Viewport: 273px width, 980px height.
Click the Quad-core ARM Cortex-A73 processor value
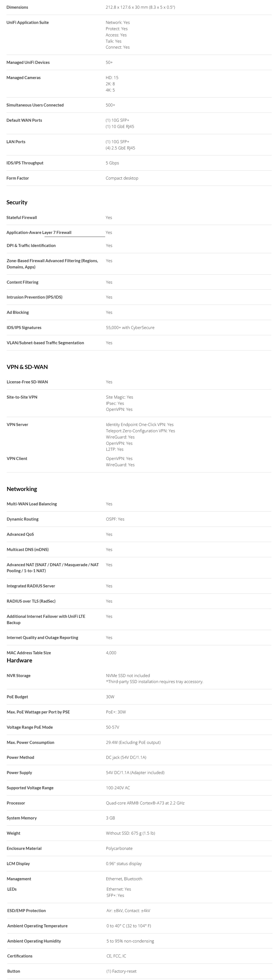pos(145,803)
